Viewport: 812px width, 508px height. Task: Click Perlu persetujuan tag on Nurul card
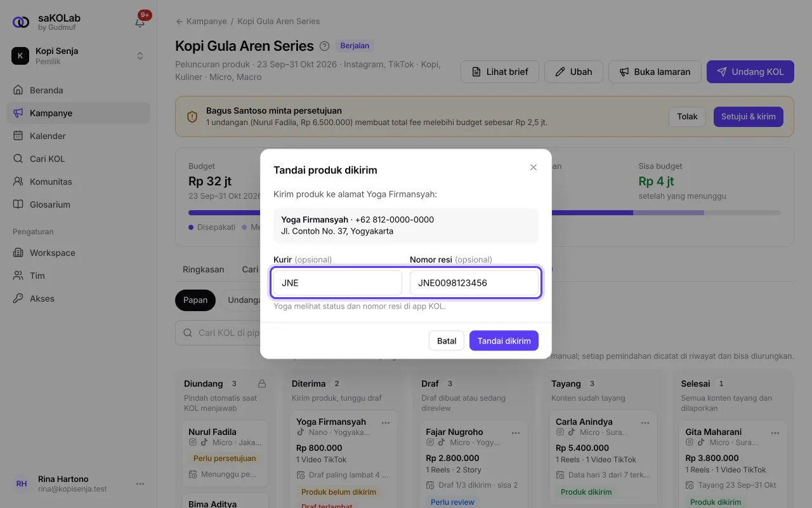pos(225,458)
